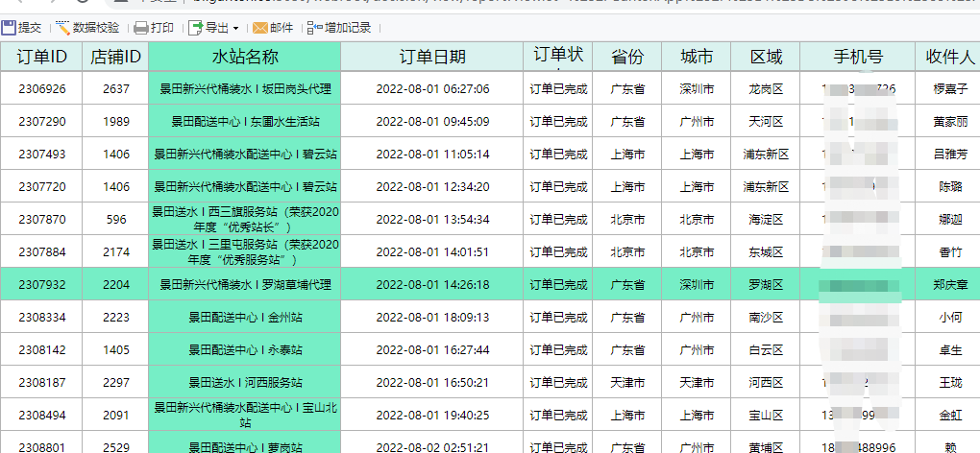Click station cell 景田配送中心 I 金州站
The image size is (980, 453).
pos(245,317)
